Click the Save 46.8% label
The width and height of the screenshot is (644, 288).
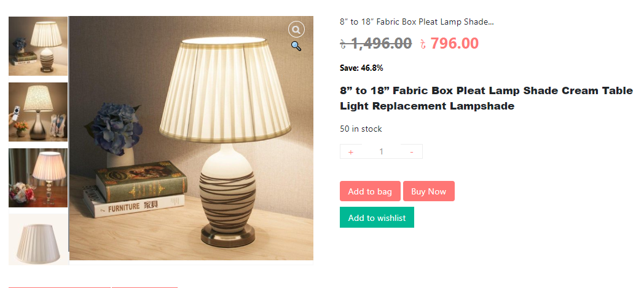coord(361,68)
